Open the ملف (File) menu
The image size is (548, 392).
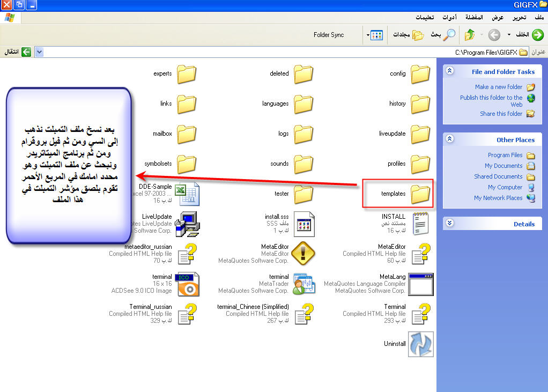(x=539, y=17)
